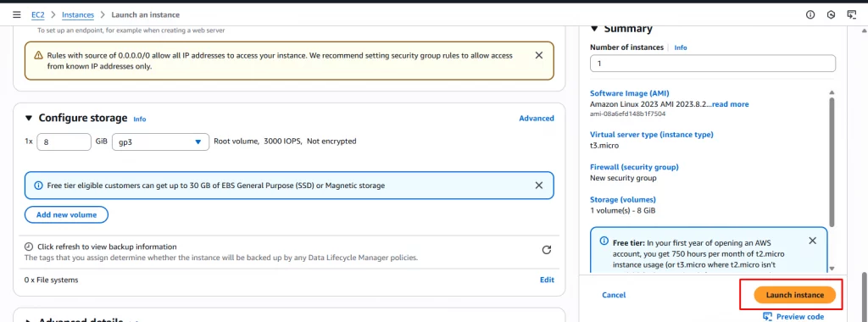
Task: Open the gp3 volume type dropdown
Action: coord(160,142)
